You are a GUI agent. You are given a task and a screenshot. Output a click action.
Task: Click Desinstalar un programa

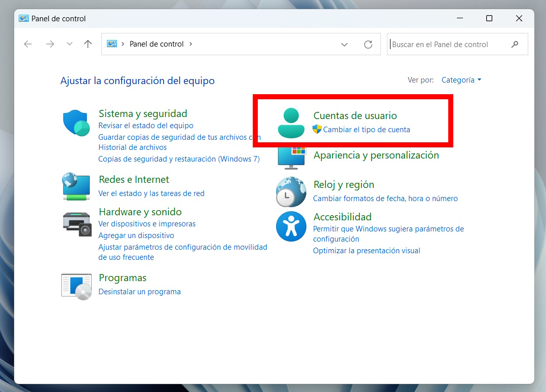click(x=140, y=291)
